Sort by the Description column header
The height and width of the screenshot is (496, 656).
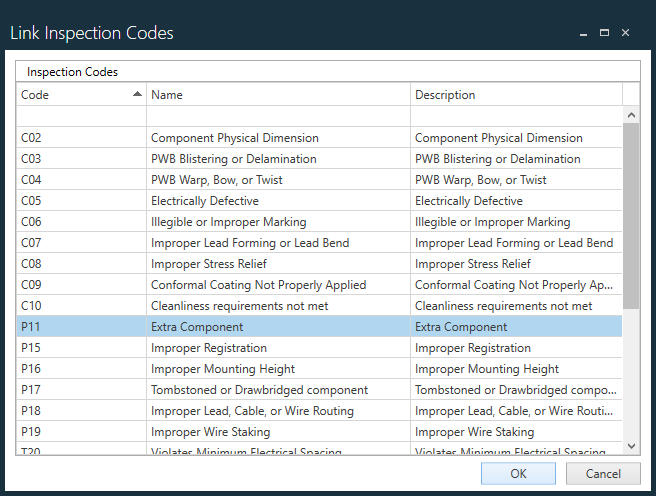515,95
